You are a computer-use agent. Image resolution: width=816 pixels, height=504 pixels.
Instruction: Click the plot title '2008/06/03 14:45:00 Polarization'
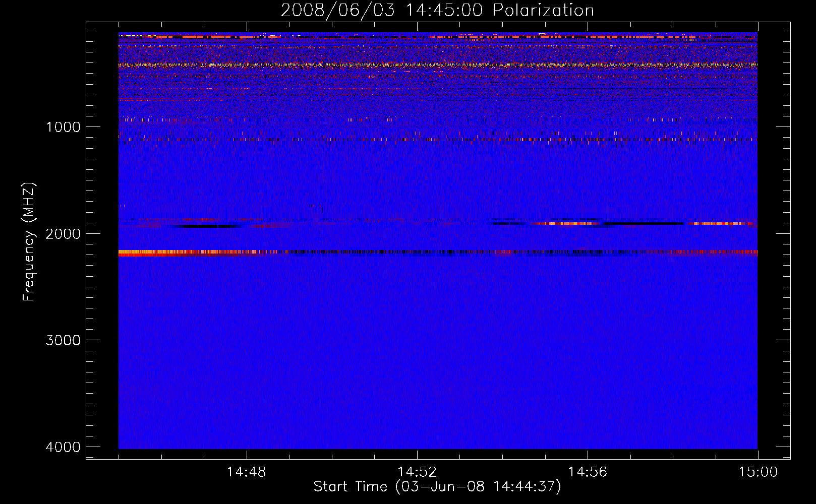point(437,11)
